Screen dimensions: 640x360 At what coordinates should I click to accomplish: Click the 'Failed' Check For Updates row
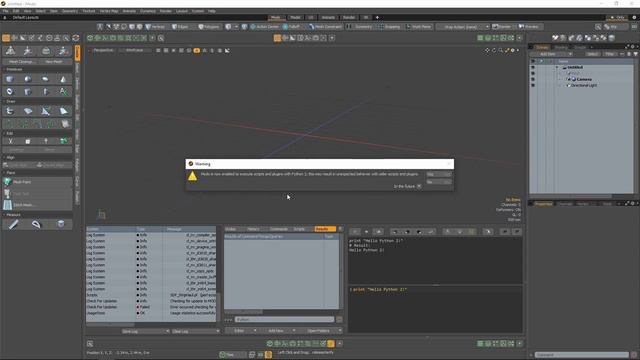click(x=151, y=307)
